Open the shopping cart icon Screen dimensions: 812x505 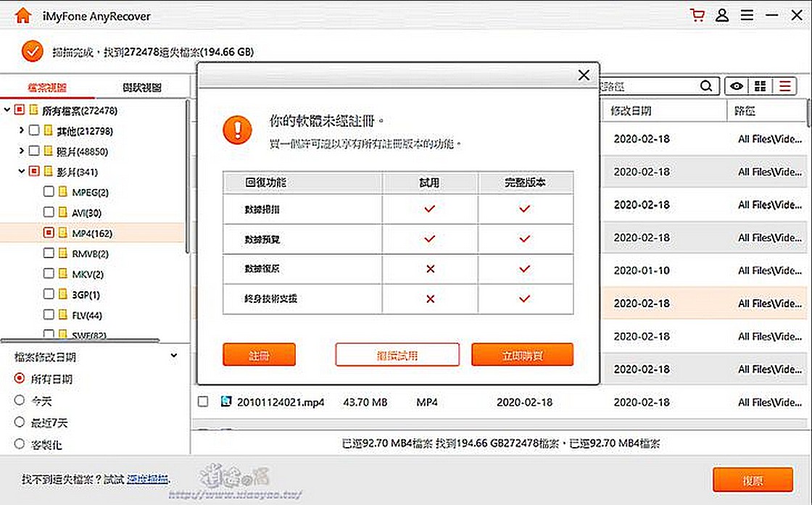(x=697, y=15)
